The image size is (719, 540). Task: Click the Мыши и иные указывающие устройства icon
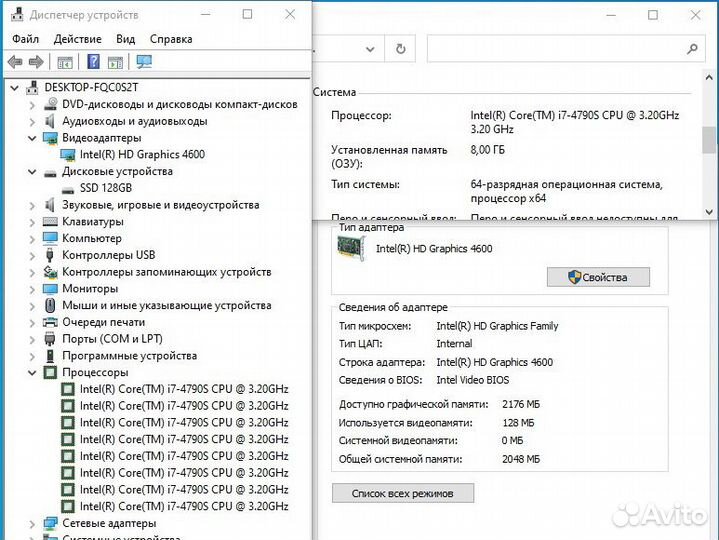[x=50, y=305]
